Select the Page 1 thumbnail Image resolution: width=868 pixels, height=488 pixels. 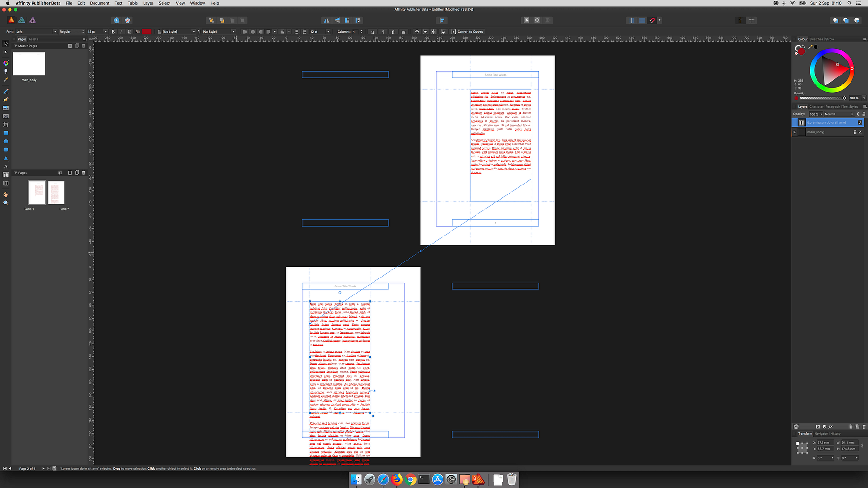tap(37, 193)
